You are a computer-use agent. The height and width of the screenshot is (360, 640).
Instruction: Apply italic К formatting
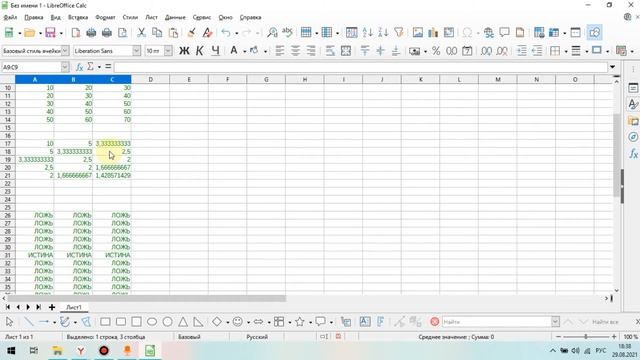(200, 51)
